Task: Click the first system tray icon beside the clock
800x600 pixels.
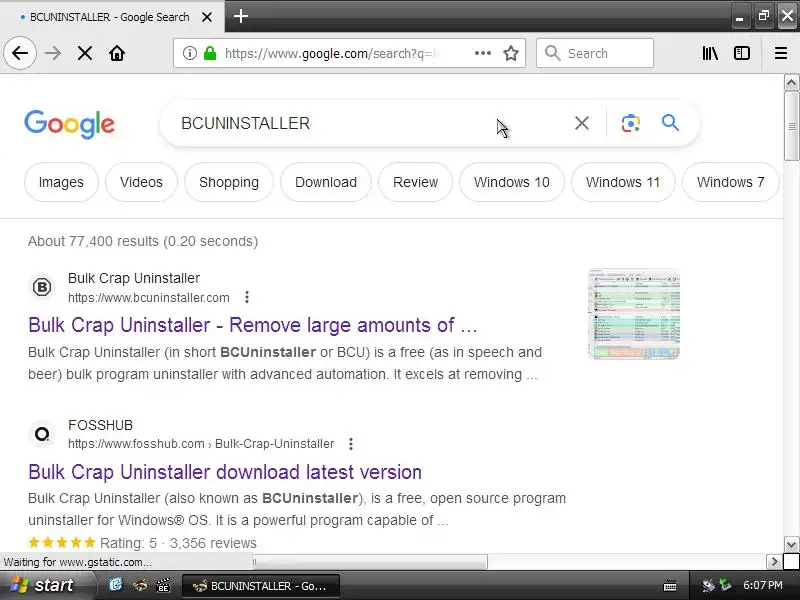Action: [708, 585]
